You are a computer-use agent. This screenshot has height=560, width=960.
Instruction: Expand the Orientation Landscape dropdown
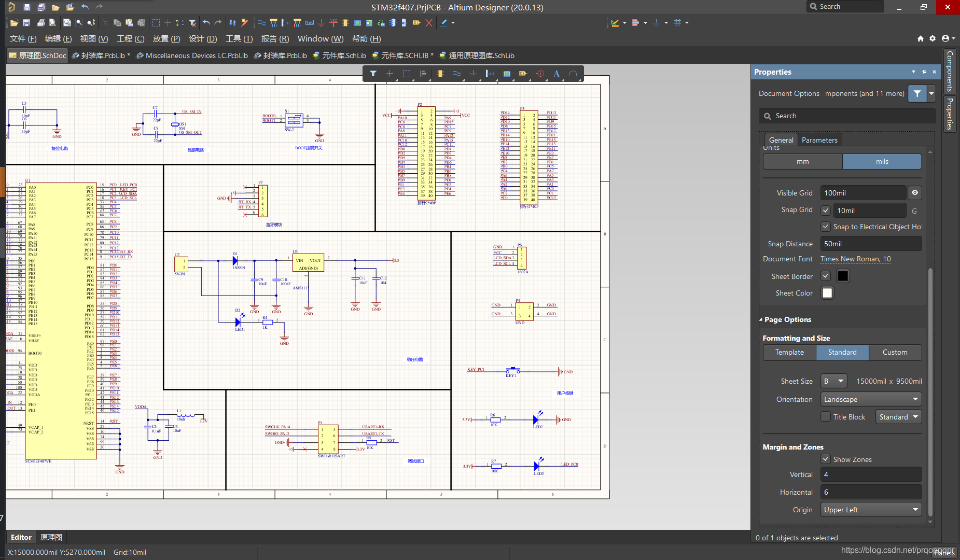871,399
